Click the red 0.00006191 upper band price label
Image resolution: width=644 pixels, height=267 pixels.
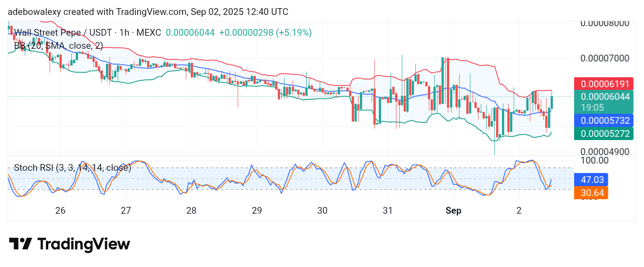[x=604, y=84]
